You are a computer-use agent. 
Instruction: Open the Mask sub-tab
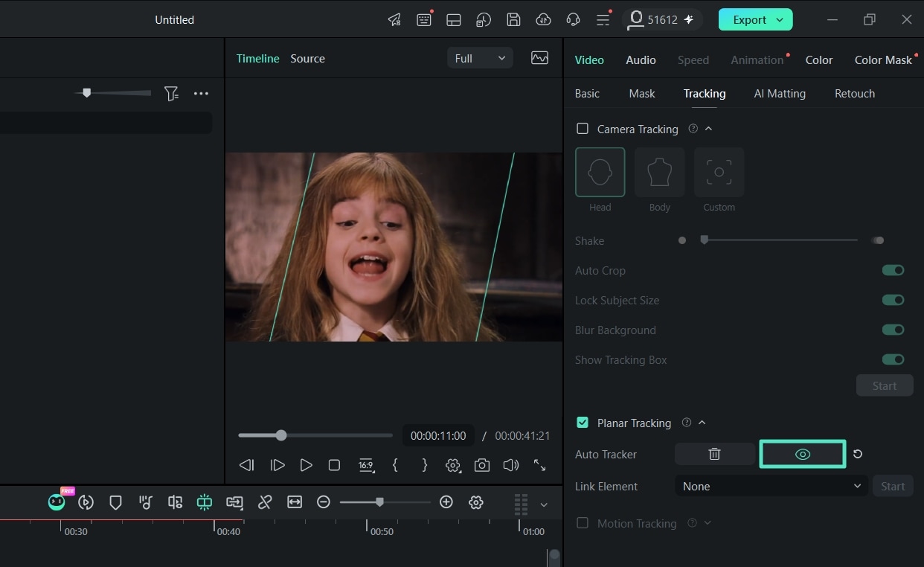642,94
